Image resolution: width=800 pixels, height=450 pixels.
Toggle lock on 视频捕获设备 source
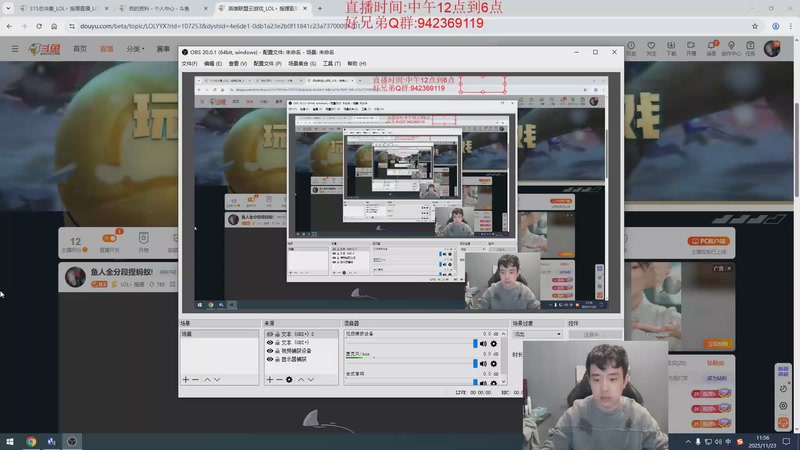pos(278,351)
